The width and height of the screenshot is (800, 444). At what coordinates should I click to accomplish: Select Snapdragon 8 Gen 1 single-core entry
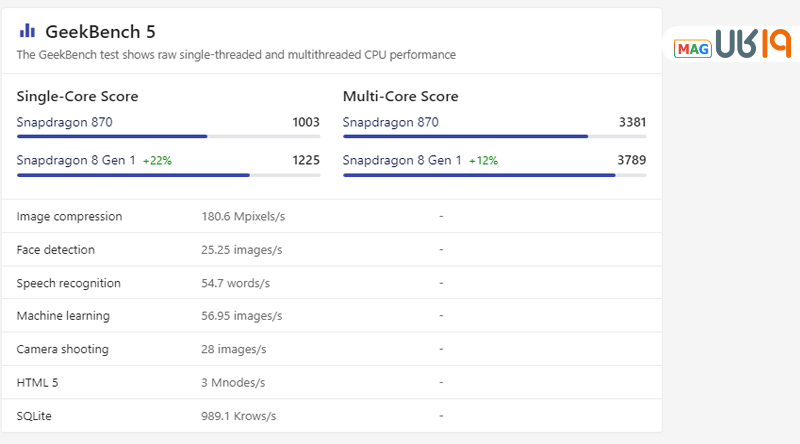click(x=76, y=160)
